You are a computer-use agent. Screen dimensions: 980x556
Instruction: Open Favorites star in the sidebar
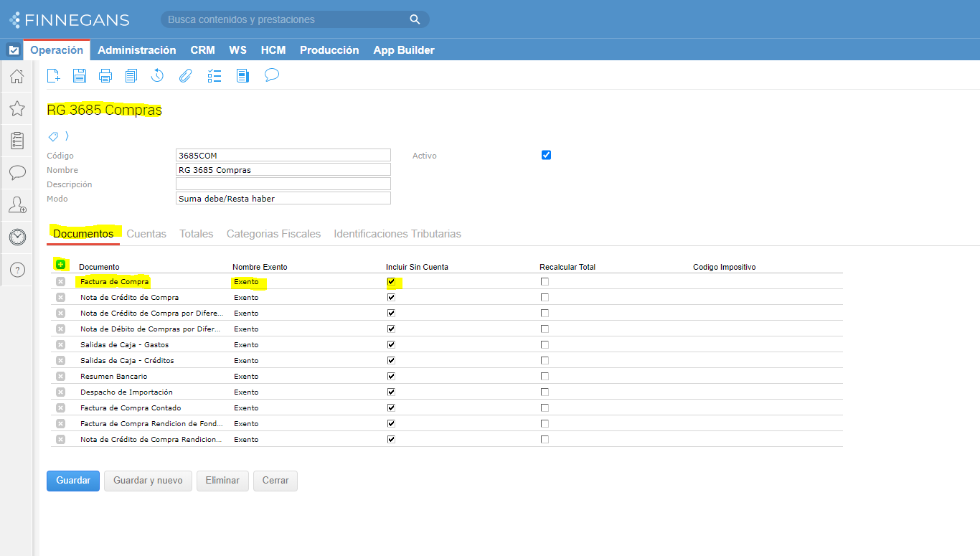coord(17,108)
